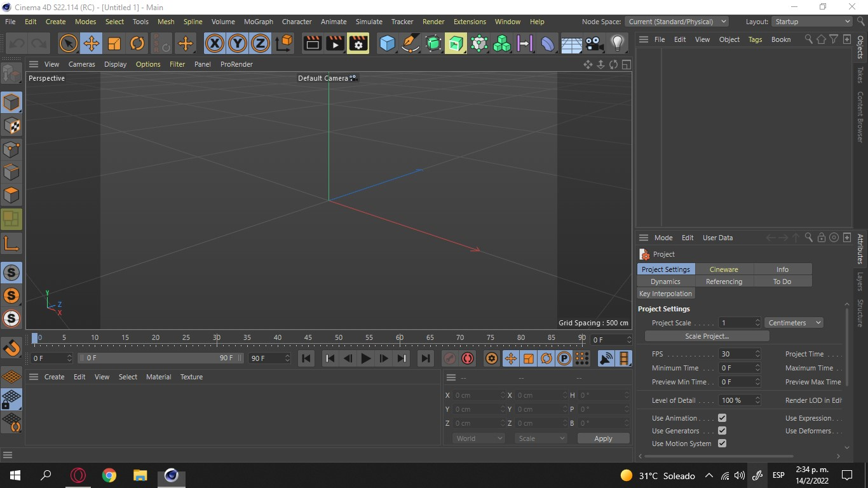
Task: Open the Key Interpolation tab
Action: (x=665, y=294)
